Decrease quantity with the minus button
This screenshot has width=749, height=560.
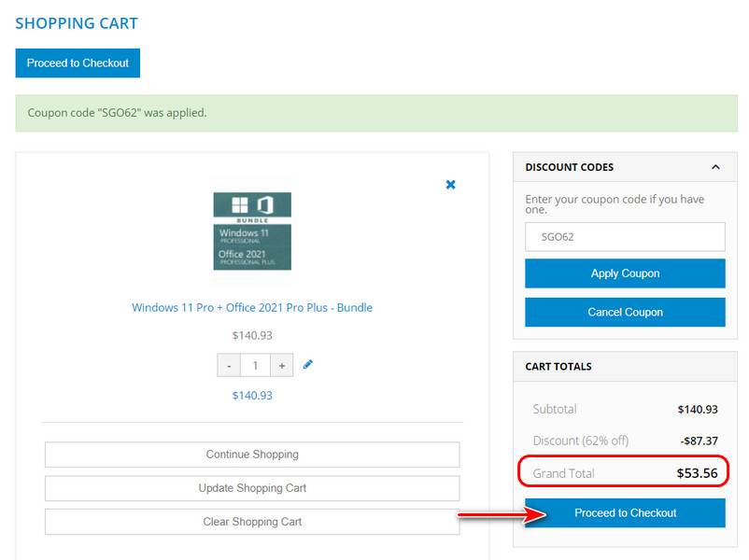[229, 366]
